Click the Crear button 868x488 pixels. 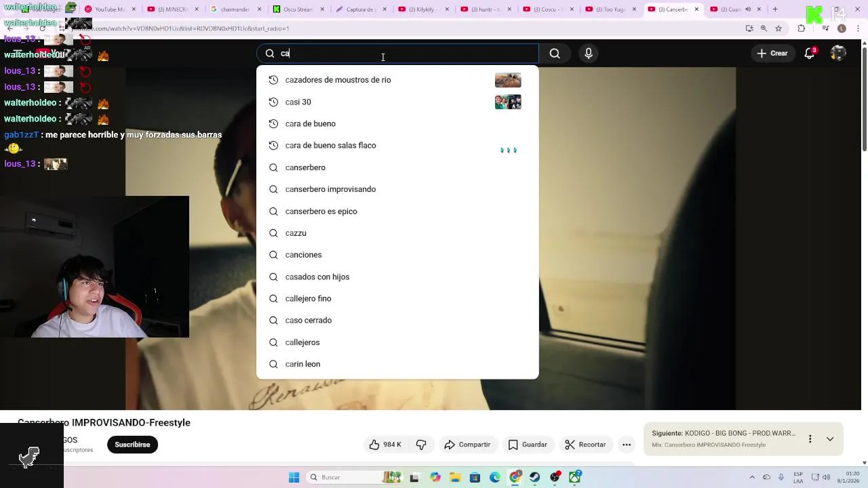pyautogui.click(x=772, y=54)
